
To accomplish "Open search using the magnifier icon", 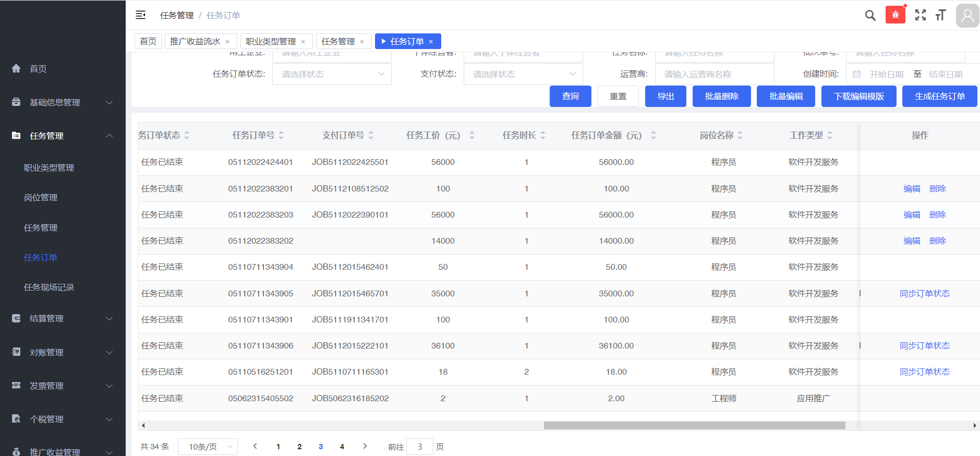I will click(x=870, y=15).
